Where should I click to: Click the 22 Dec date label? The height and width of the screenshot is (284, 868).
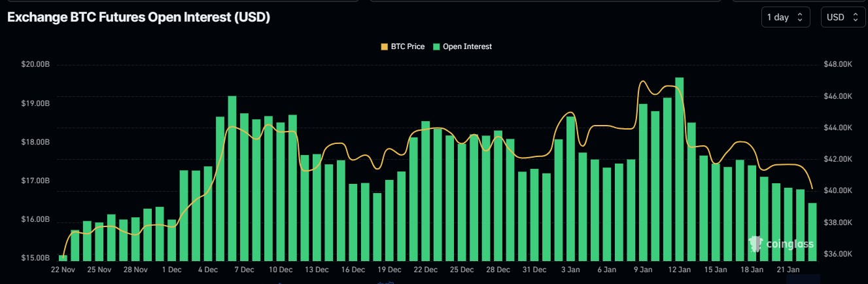[425, 270]
